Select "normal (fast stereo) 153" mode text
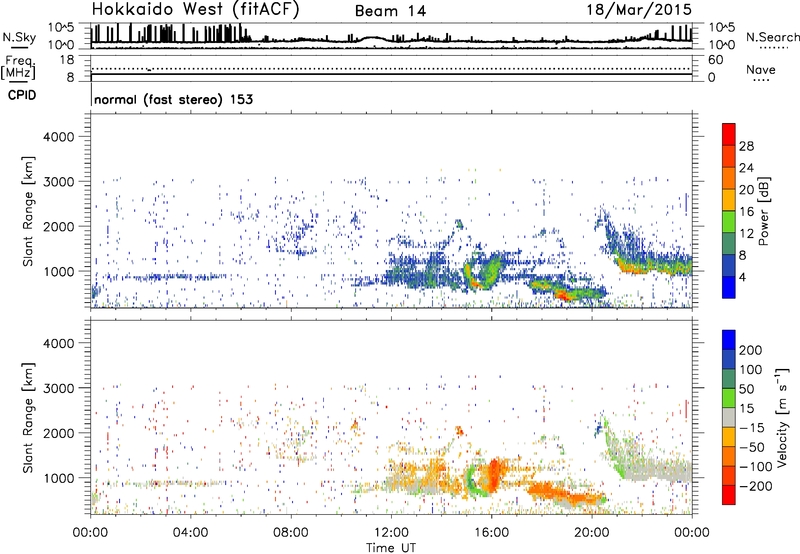Image resolution: width=800 pixels, height=554 pixels. [173, 99]
